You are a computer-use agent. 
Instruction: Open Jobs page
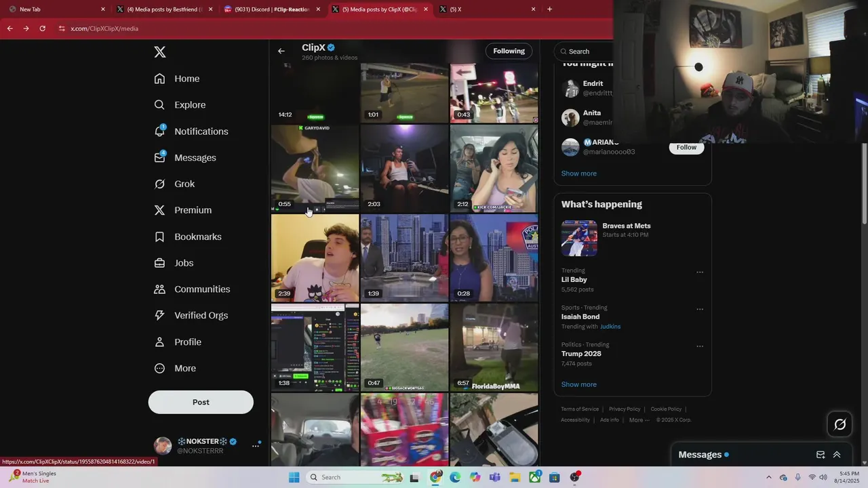click(174, 263)
